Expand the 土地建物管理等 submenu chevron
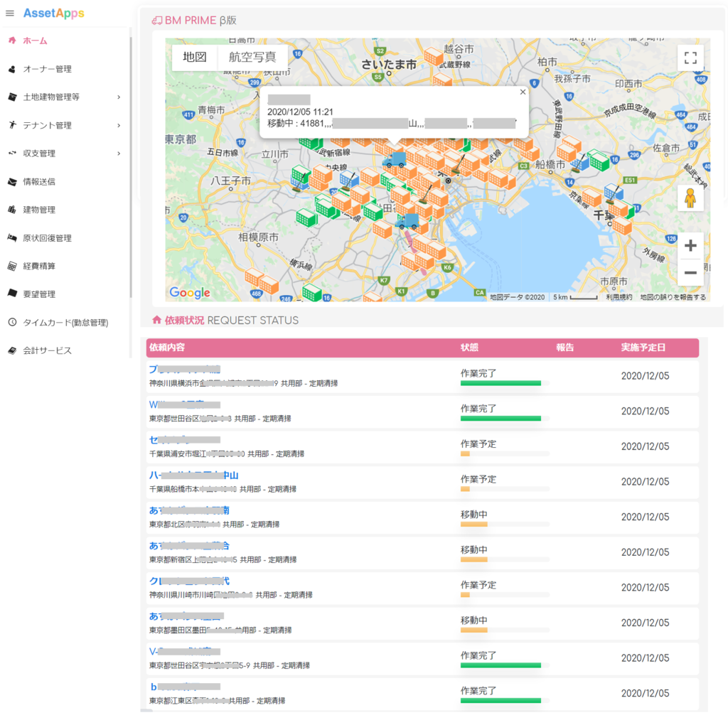The height and width of the screenshot is (720, 728). tap(119, 97)
